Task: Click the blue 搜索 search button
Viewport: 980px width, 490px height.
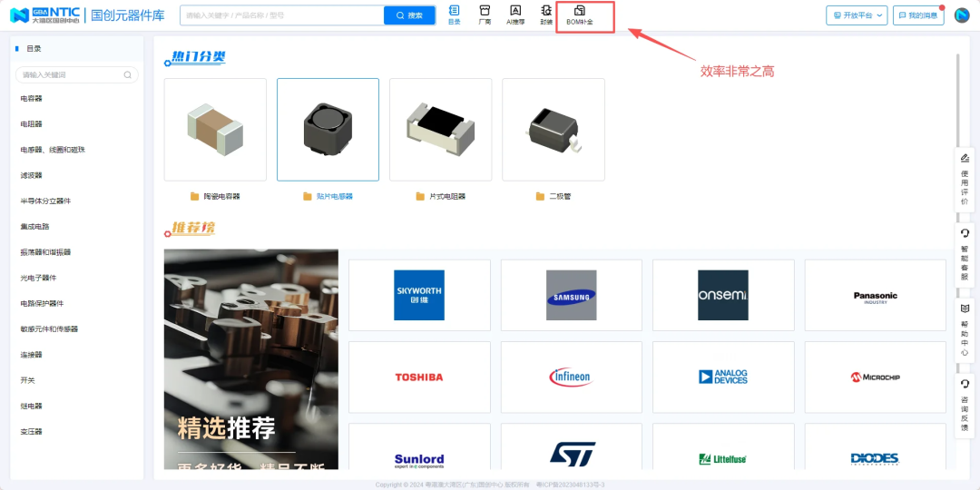Action: point(409,15)
